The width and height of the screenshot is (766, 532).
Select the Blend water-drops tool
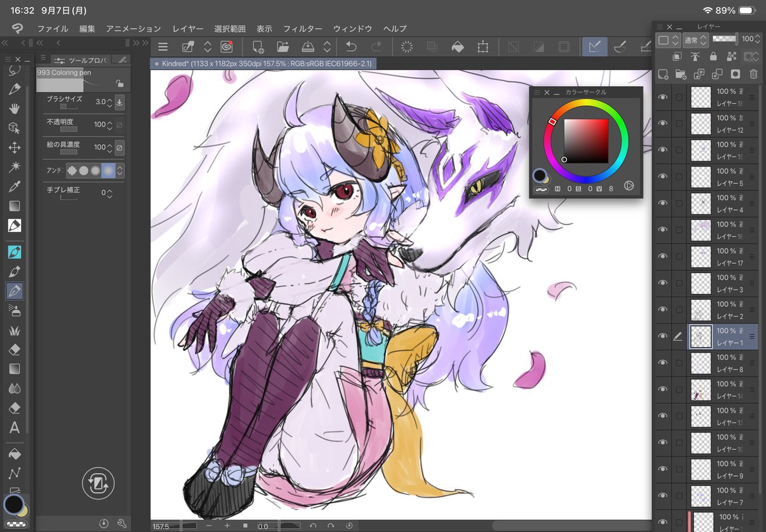pyautogui.click(x=14, y=388)
